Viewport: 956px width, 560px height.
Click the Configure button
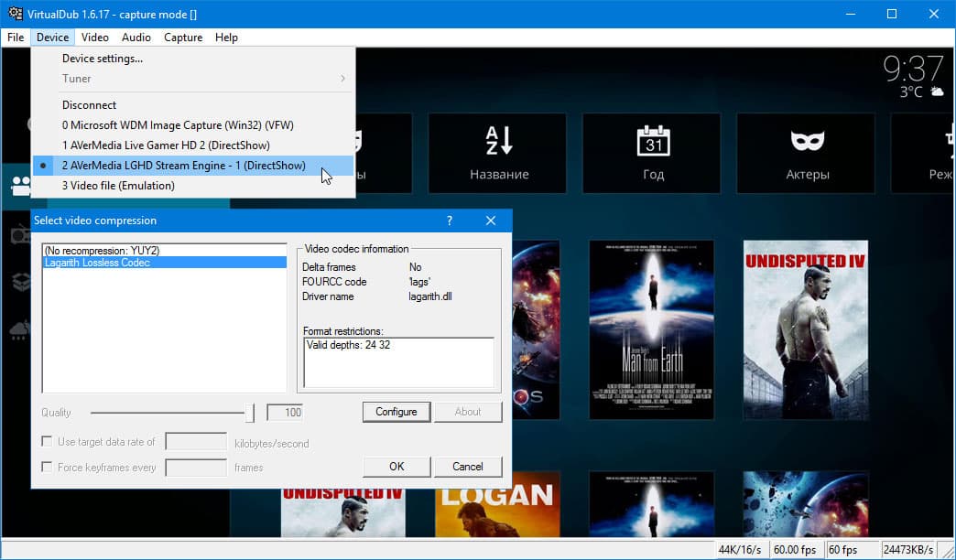pyautogui.click(x=397, y=412)
